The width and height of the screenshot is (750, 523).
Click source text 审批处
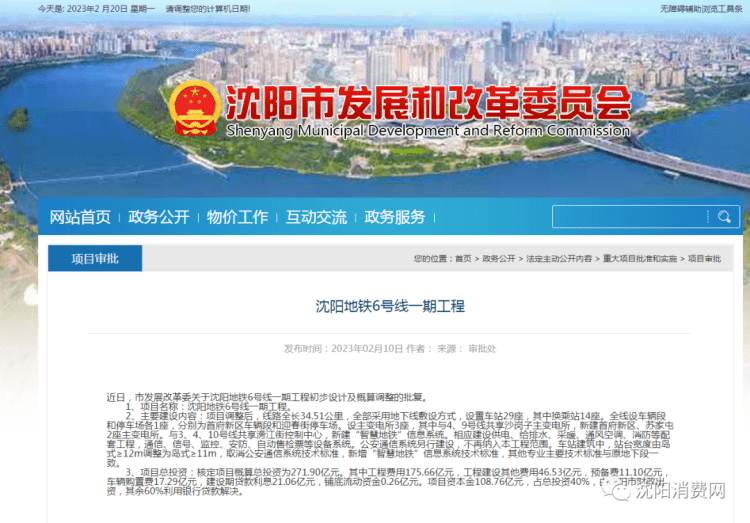(482, 348)
